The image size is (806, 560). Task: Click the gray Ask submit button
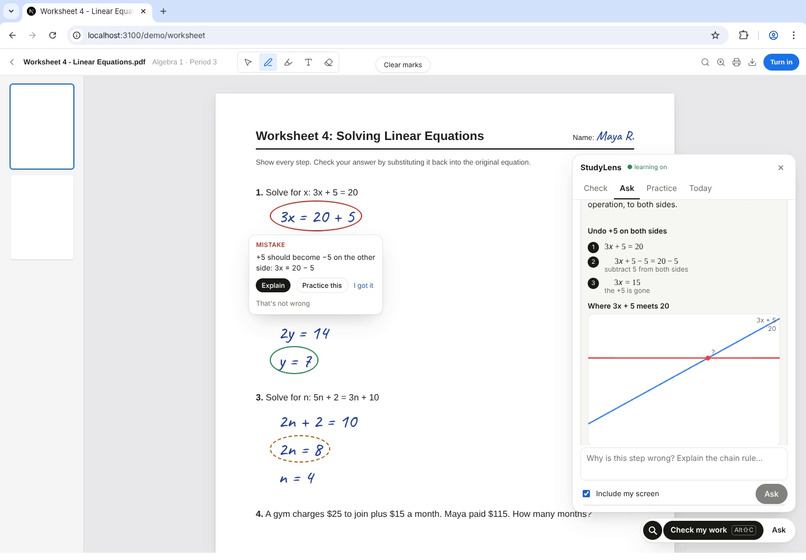click(771, 494)
